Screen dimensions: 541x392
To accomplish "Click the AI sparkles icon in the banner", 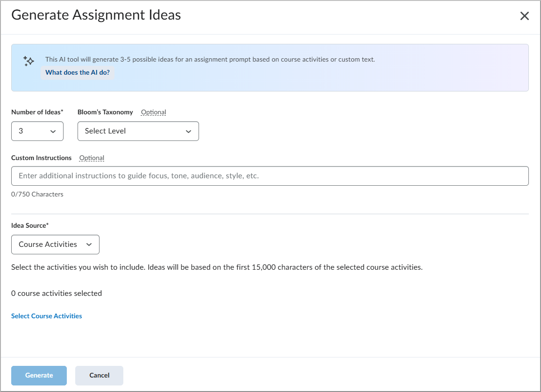I will 28,61.
